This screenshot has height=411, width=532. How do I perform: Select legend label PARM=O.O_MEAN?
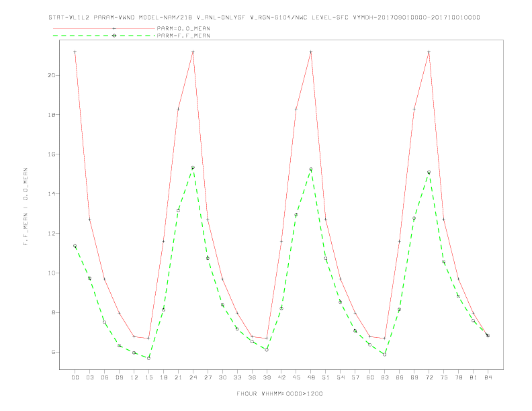click(183, 28)
